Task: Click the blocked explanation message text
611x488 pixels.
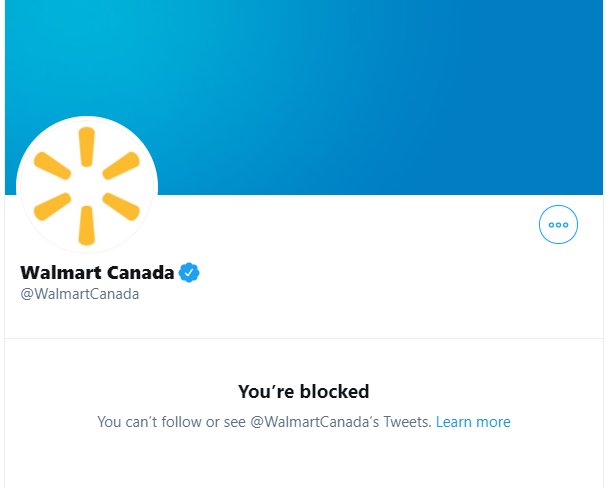Action: coord(304,422)
